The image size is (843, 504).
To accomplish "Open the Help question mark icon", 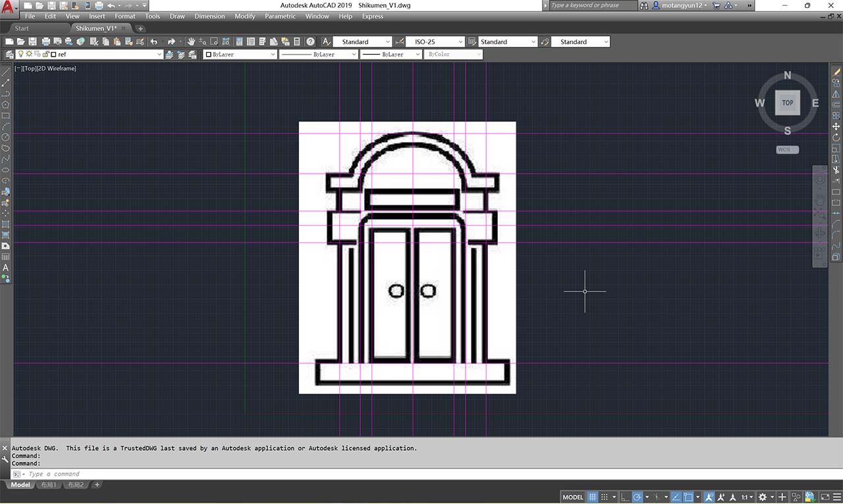I will click(x=310, y=41).
